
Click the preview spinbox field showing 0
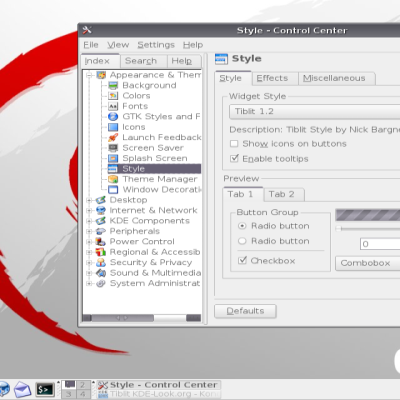[x=380, y=244]
